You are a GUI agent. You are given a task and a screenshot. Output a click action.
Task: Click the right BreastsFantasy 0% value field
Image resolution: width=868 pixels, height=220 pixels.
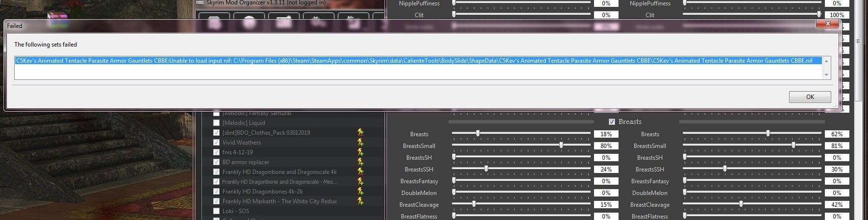pos(837,181)
